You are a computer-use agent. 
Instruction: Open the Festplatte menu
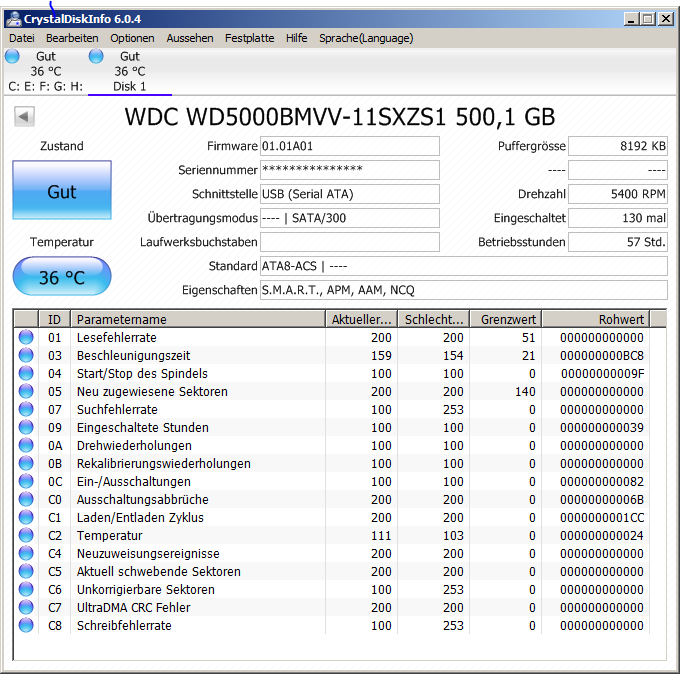249,38
